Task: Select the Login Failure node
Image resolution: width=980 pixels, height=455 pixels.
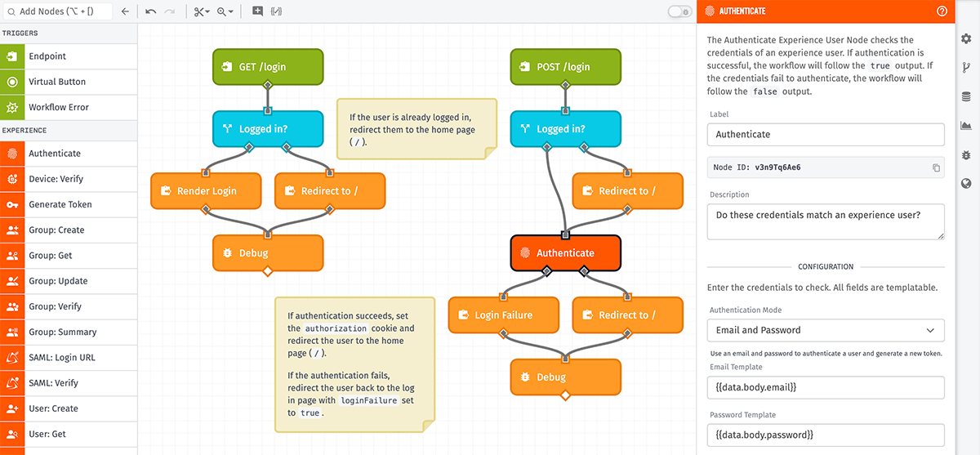Action: pos(504,315)
